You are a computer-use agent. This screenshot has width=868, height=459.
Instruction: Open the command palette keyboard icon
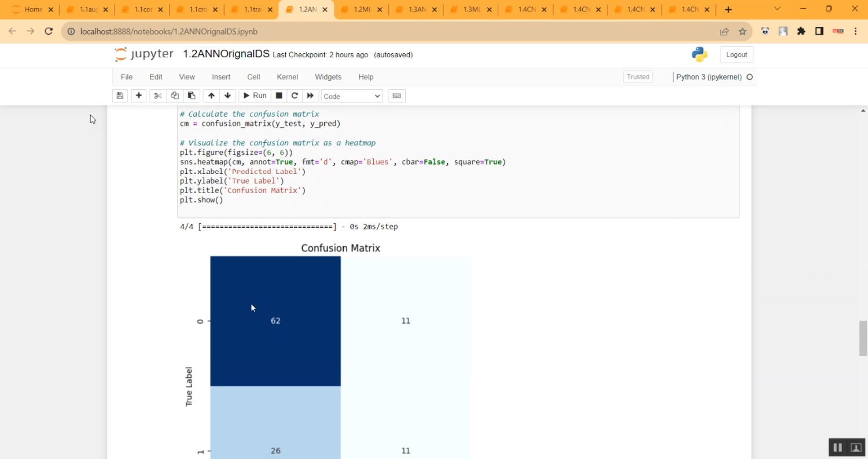pos(396,95)
